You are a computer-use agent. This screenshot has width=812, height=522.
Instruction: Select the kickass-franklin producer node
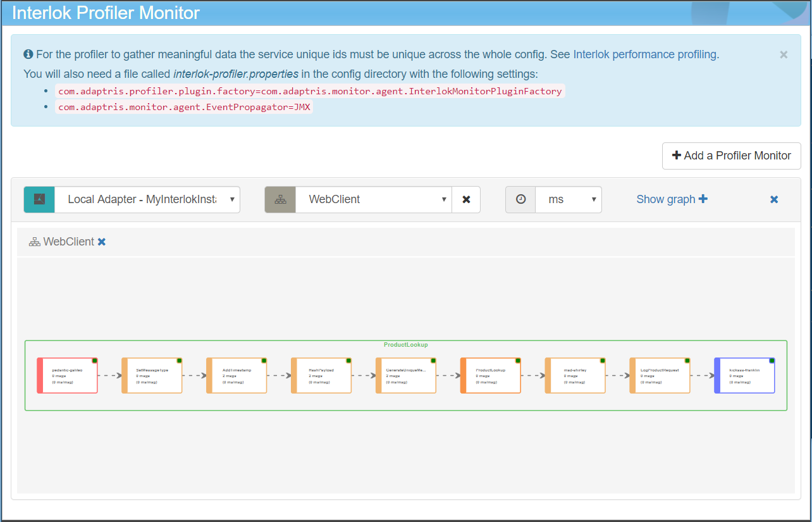(x=744, y=376)
